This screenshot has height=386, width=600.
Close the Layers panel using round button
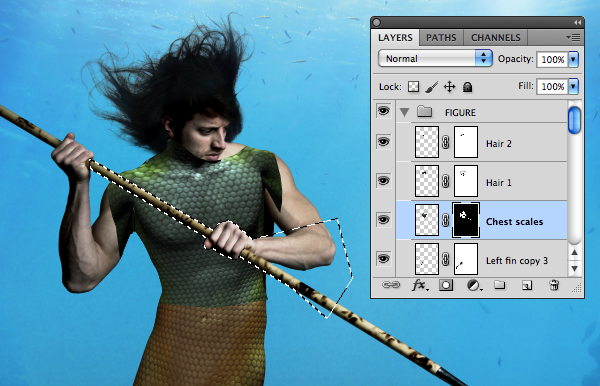(377, 23)
